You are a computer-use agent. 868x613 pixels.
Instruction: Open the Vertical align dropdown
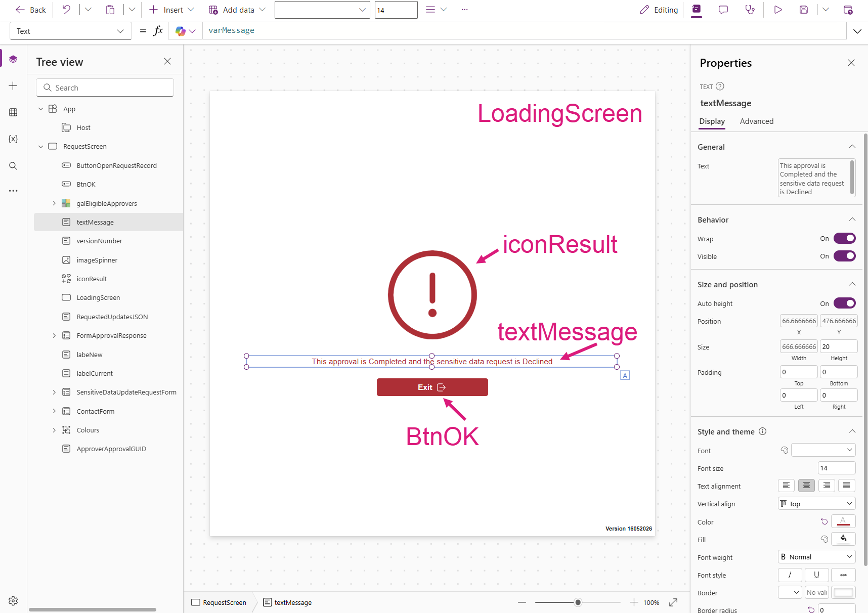point(816,504)
